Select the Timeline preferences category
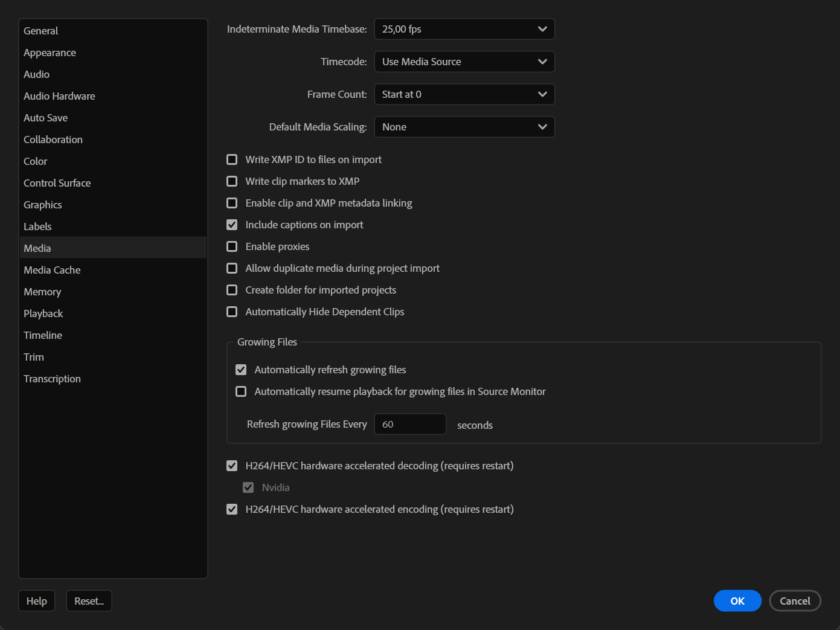840x630 pixels. click(x=42, y=335)
